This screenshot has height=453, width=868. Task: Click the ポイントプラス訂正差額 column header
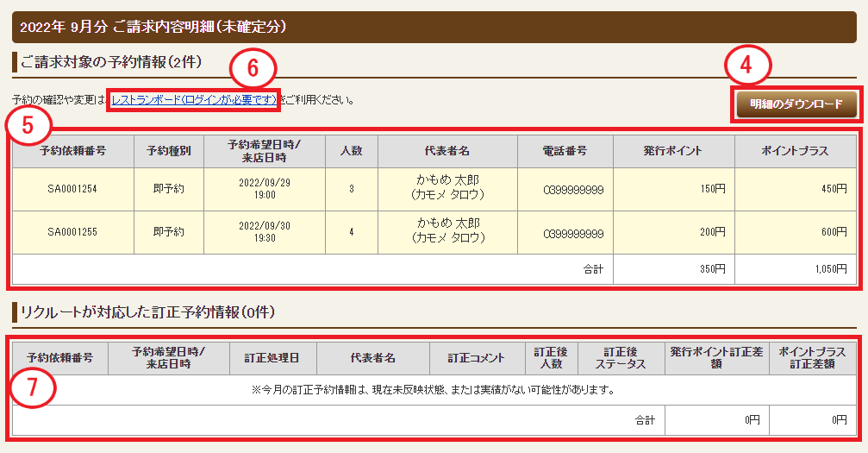click(x=813, y=358)
